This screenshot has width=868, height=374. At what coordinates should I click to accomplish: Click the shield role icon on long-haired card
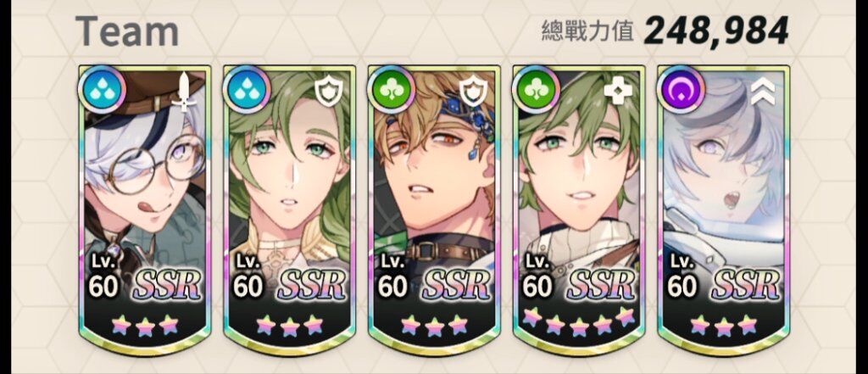coord(326,91)
